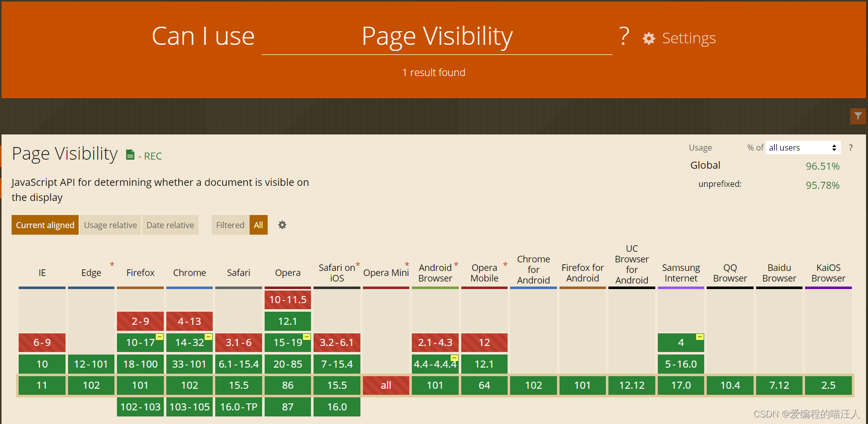Select the Android Browser 2.1-4.3 cell
Screen dimensions: 868x424
coord(435,342)
